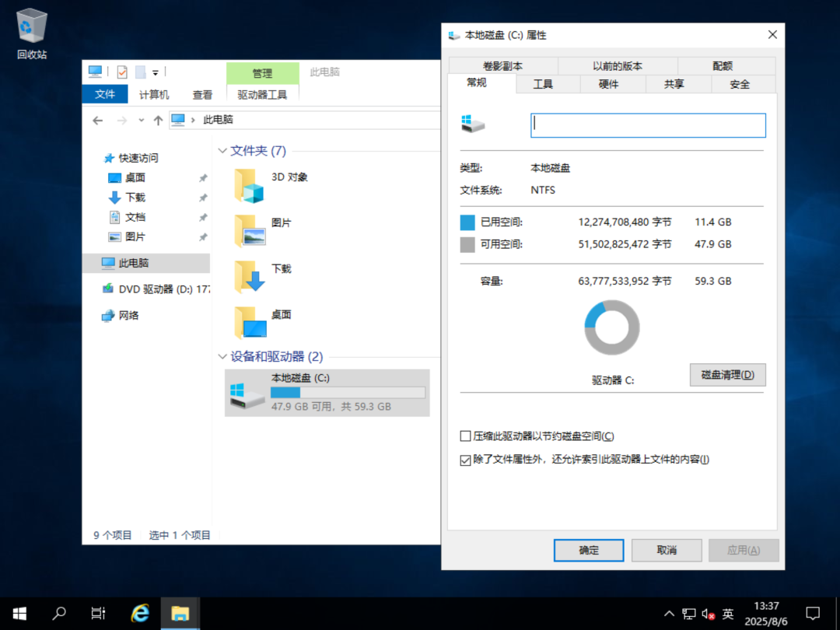Open File Explorer from the taskbar
This screenshot has width=840, height=630.
(180, 613)
